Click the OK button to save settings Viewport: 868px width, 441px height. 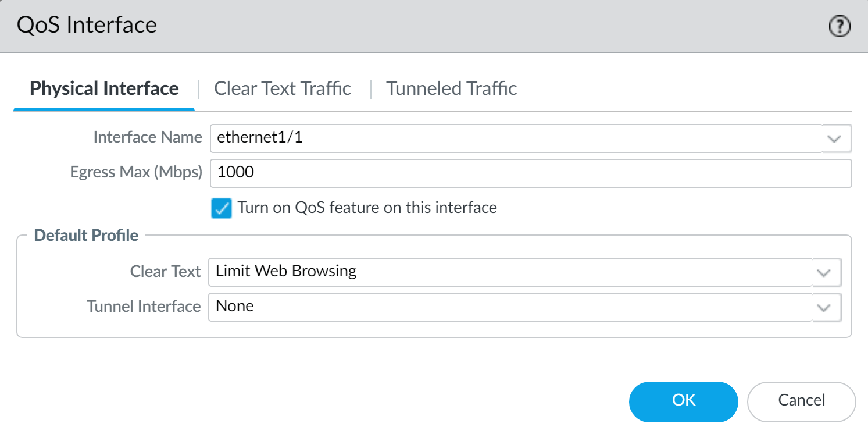click(x=684, y=401)
